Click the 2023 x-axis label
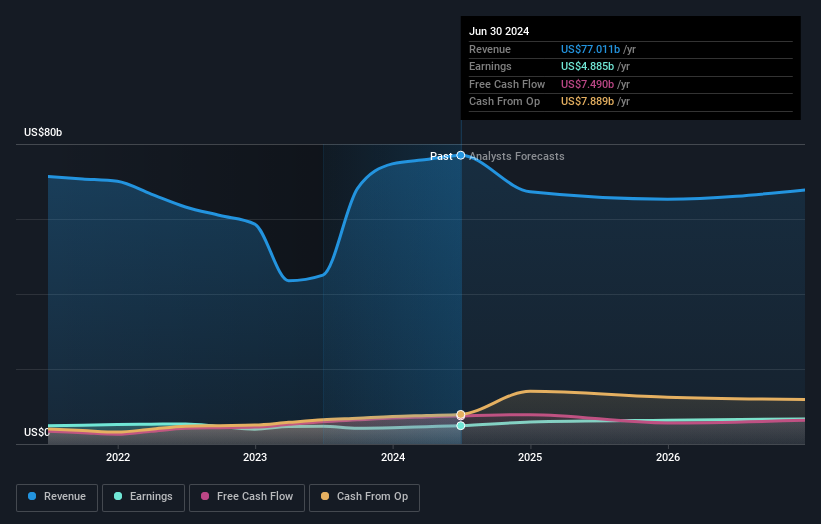 (255, 457)
